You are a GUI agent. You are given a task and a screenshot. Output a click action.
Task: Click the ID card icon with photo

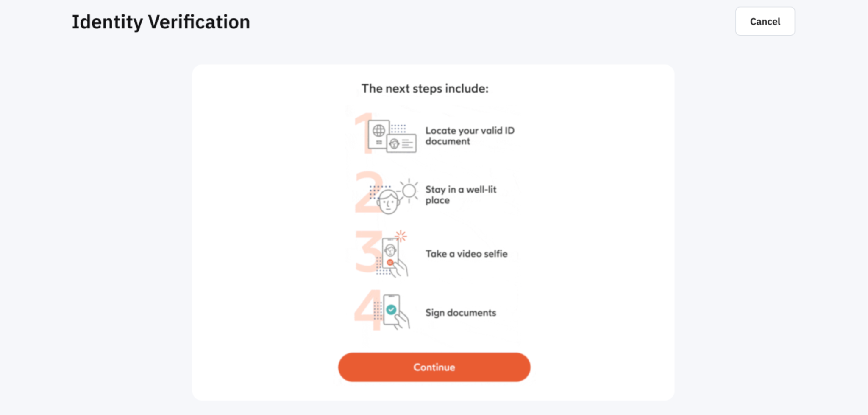[402, 144]
